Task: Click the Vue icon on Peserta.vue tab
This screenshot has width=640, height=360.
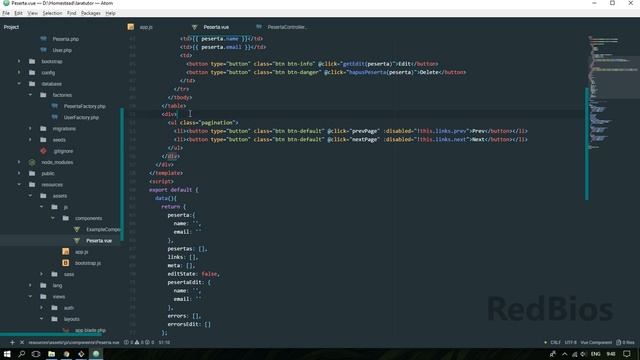Action: 194,27
